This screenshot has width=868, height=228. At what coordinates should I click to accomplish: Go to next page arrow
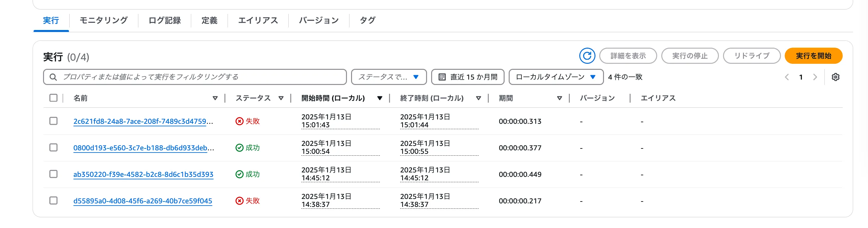(x=815, y=77)
